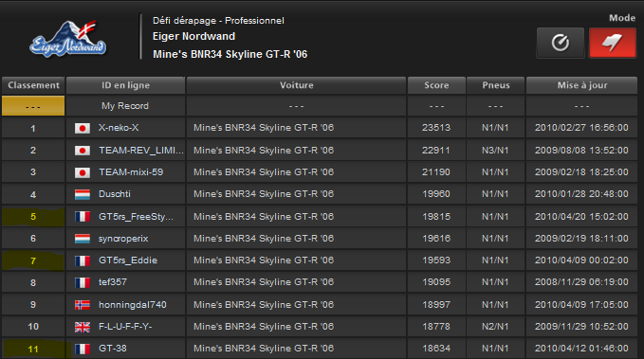644x359 pixels.
Task: Click the Eiger Nordwand track logo
Action: 67,40
